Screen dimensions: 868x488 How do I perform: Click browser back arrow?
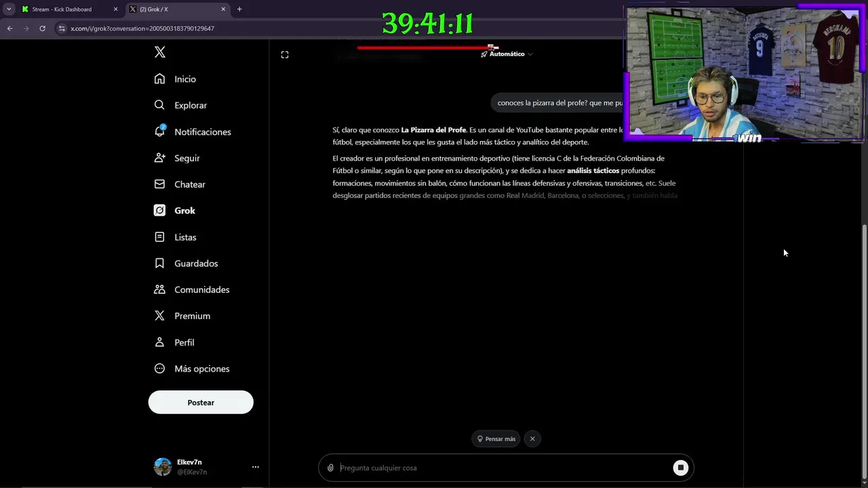pos(9,28)
